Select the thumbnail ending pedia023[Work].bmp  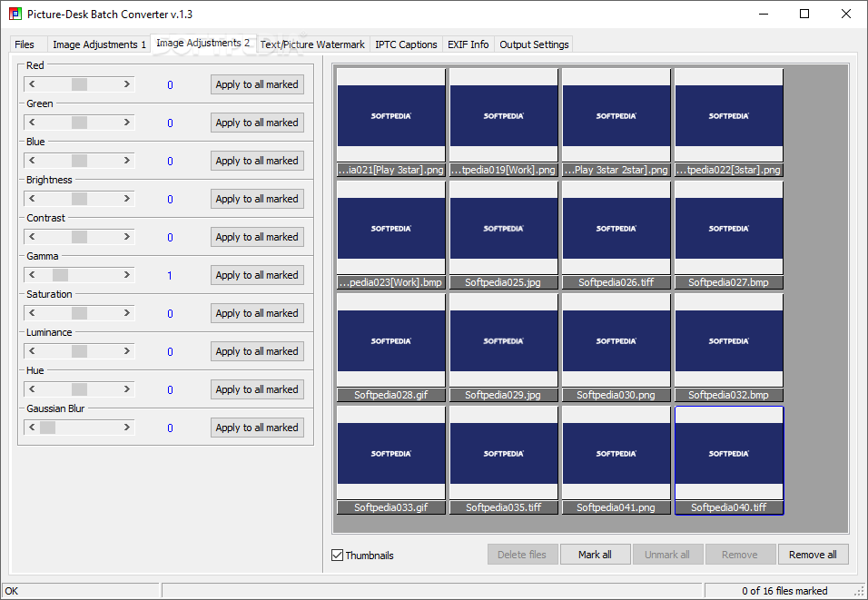pyautogui.click(x=390, y=235)
